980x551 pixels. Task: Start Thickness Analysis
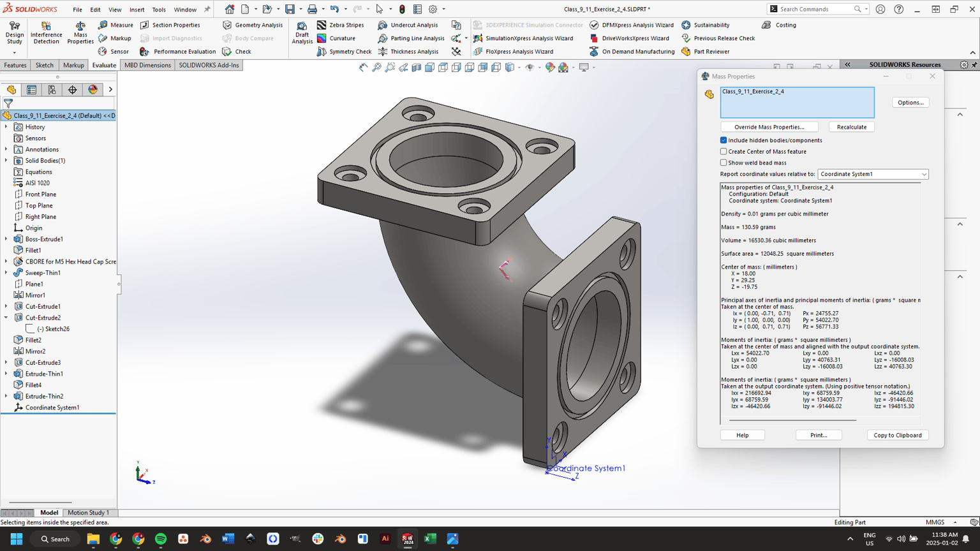408,52
